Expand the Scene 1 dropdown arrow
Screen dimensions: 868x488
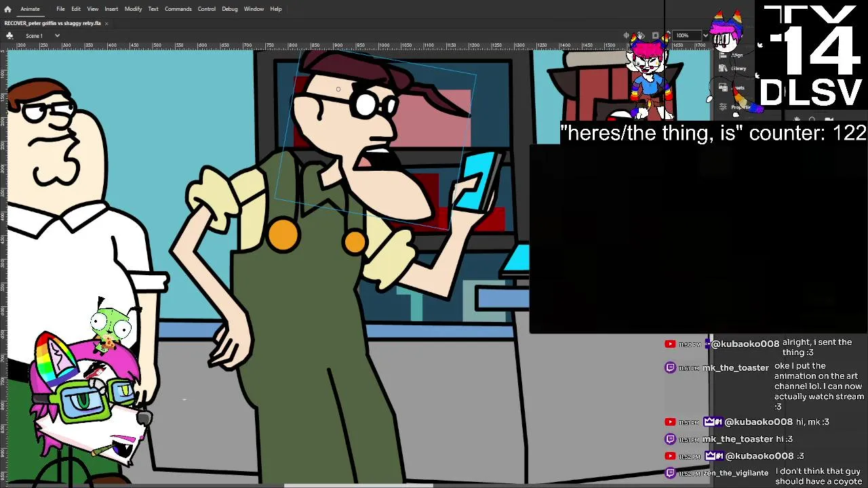[57, 35]
